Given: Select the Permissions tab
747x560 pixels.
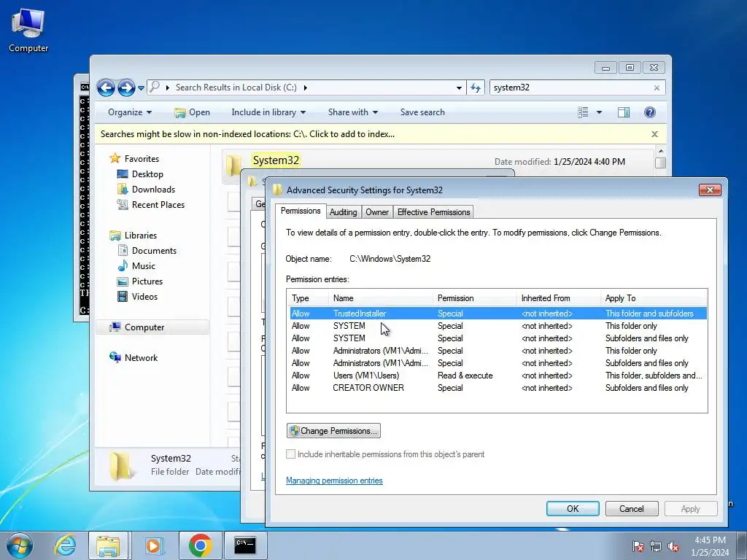Looking at the screenshot, I should [301, 211].
